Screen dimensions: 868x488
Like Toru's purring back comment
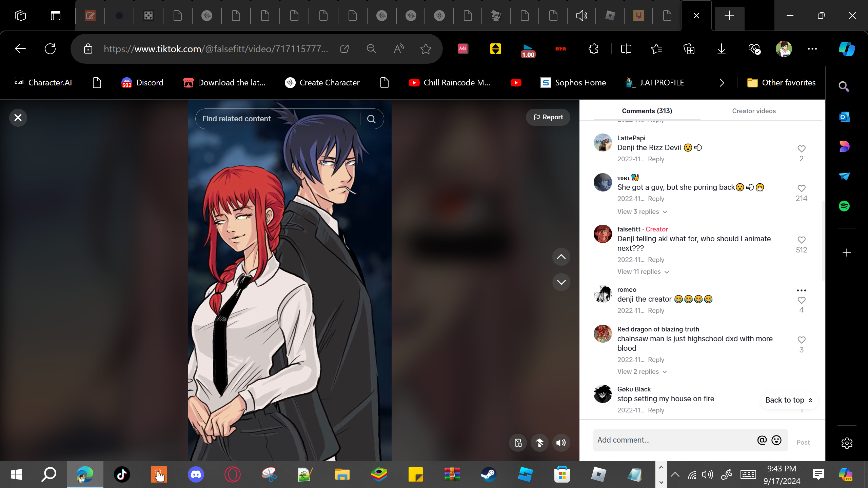pyautogui.click(x=801, y=188)
